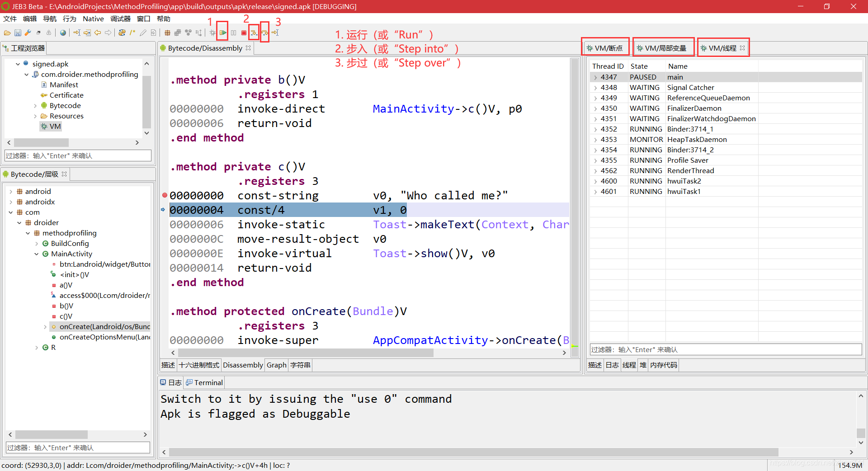This screenshot has height=471, width=868.
Task: Expand thread 4347 main row
Action: click(595, 77)
